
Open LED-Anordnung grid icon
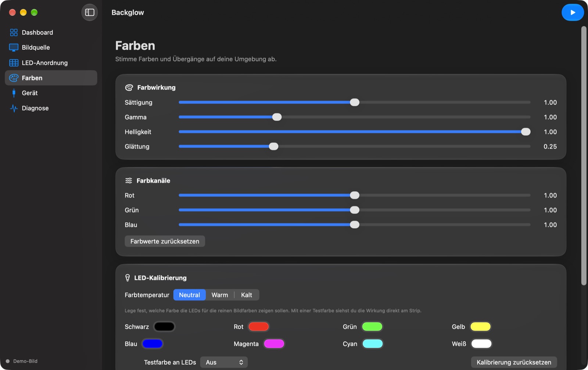point(14,63)
